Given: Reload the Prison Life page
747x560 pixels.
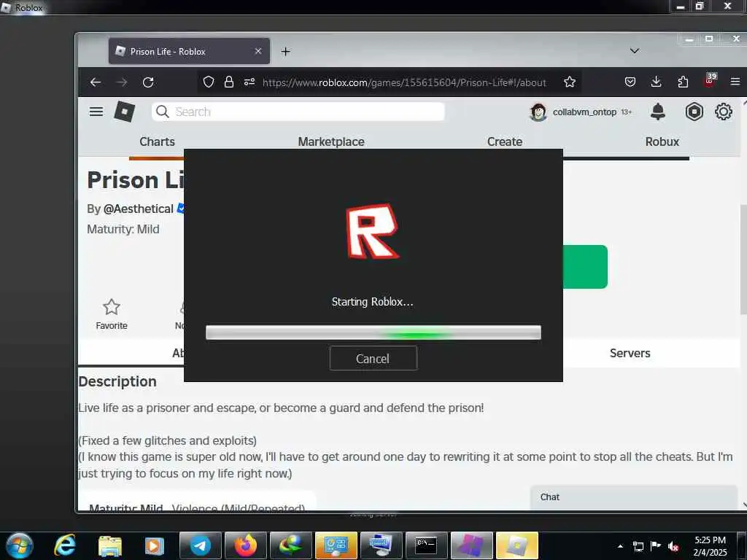Looking at the screenshot, I should click(148, 82).
